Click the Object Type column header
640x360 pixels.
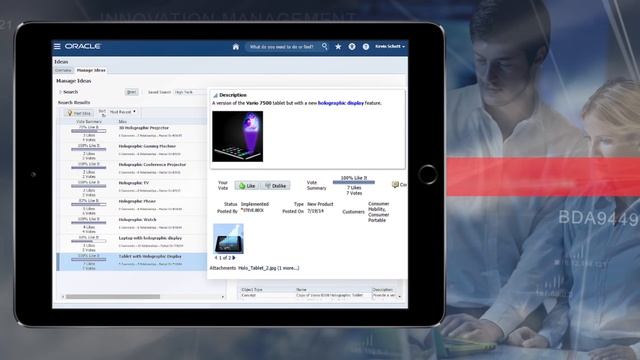pos(252,289)
